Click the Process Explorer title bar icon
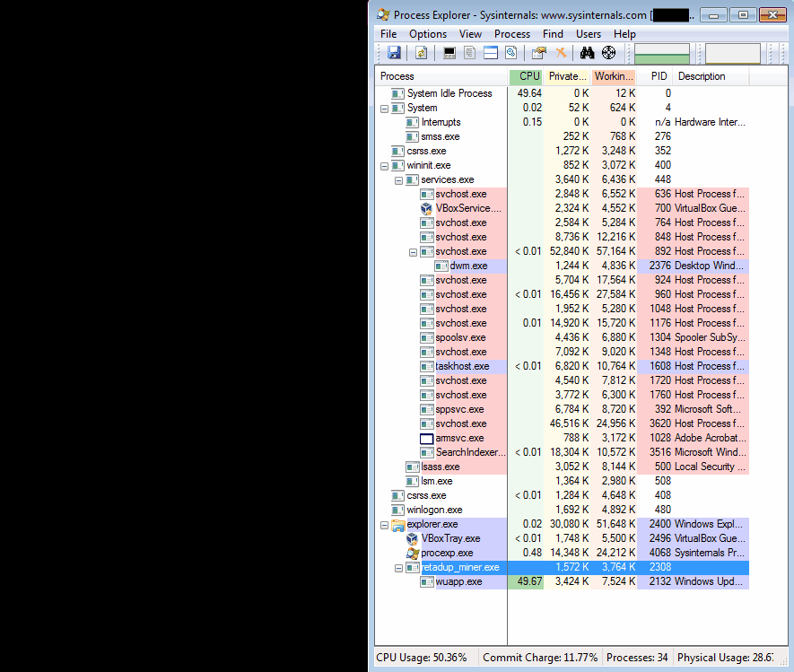 click(x=383, y=14)
